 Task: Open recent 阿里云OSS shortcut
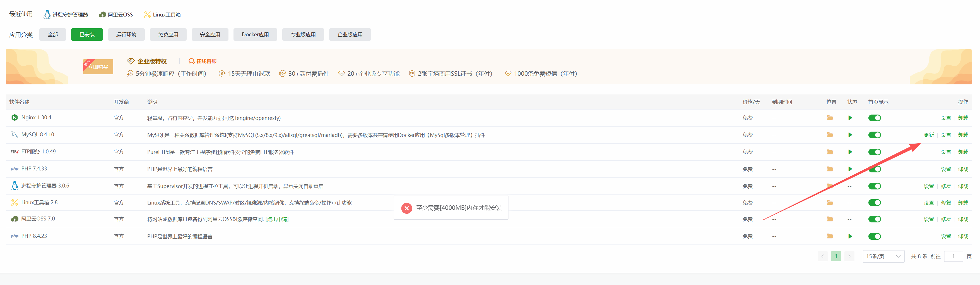(x=116, y=15)
